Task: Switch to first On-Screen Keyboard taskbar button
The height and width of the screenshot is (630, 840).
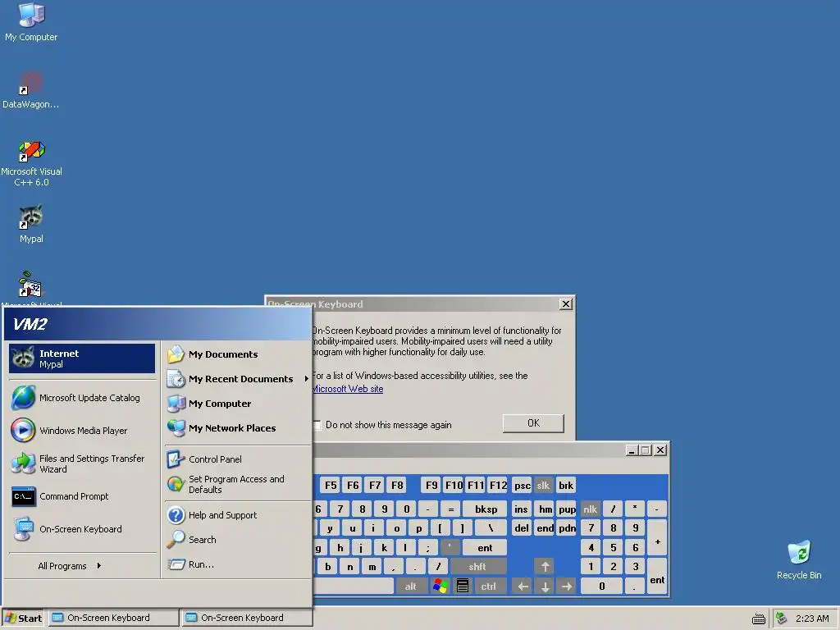Action: (113, 618)
